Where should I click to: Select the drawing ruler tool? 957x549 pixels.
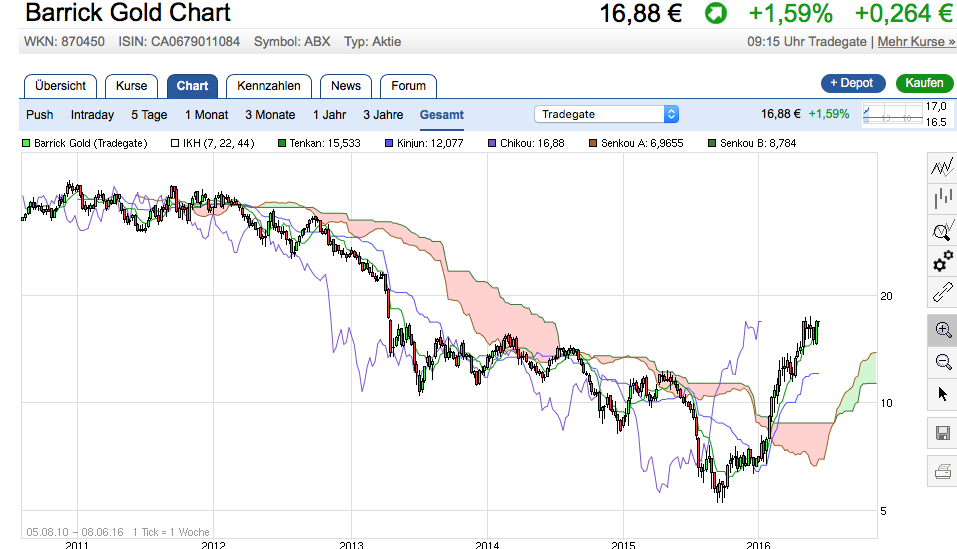(941, 294)
